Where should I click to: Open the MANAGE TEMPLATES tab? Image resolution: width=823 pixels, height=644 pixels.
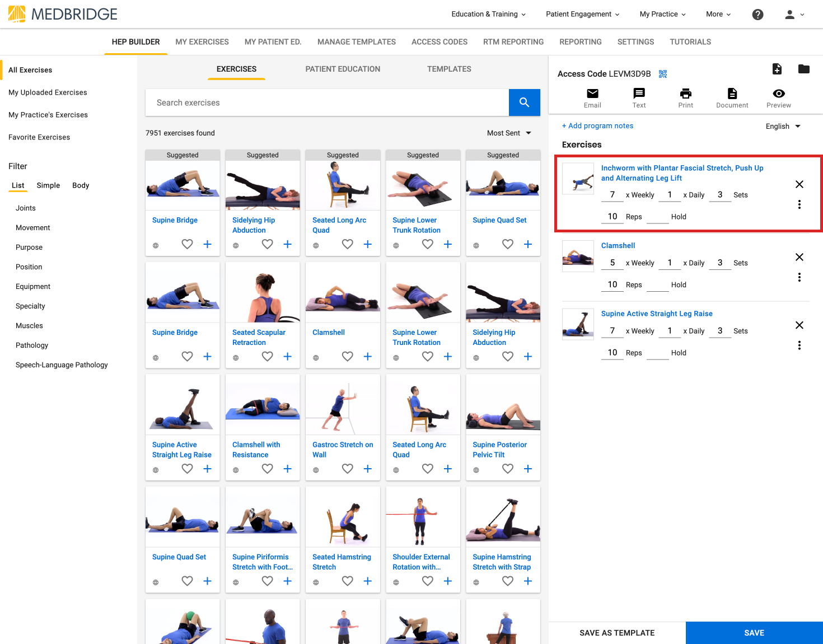[x=357, y=42]
